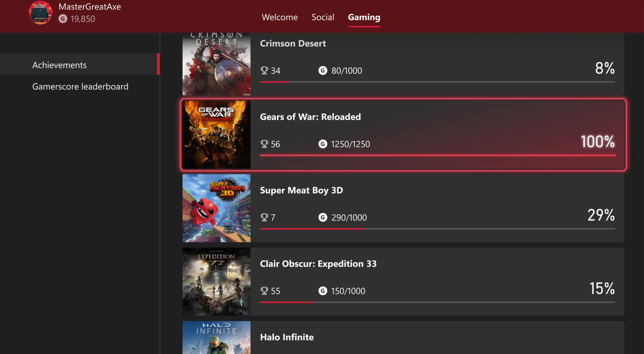
Task: Click the Gamerscore icon for Gears of War: Reloaded
Action: pos(323,144)
